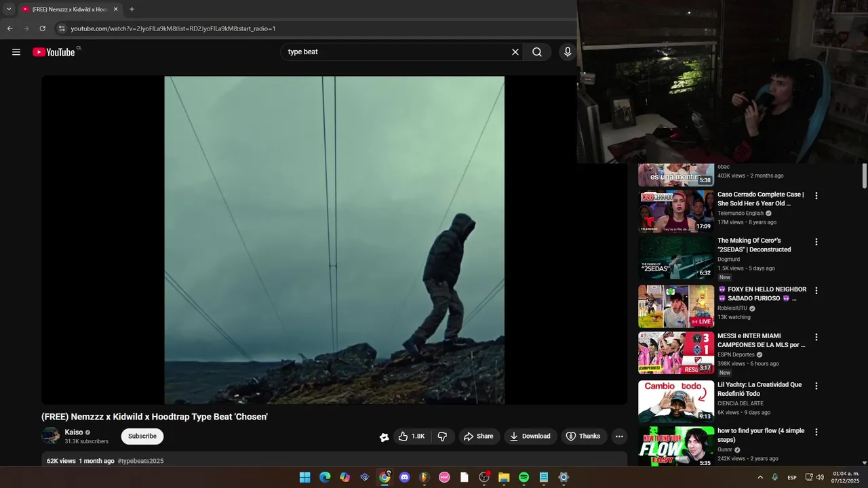Open the 2SEDAS Deconstructed thumbnail
Screen dimensions: 868x488
click(676, 258)
